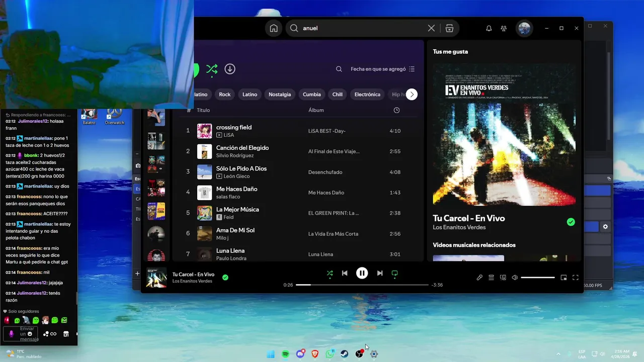Open the Balatro desktop shortcut
The height and width of the screenshot is (362, 644).
click(89, 116)
